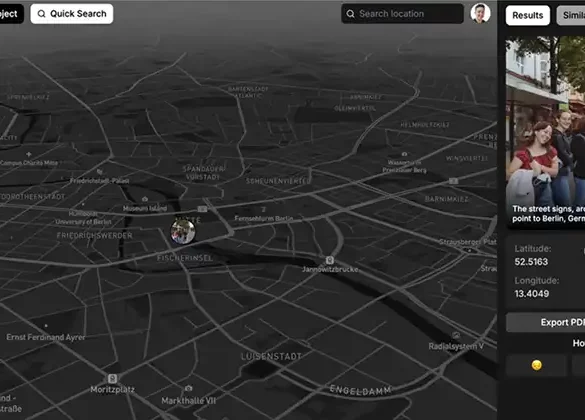Click the Friedrichstadt-Palast icon
This screenshot has height=420, width=585.
coord(100,172)
